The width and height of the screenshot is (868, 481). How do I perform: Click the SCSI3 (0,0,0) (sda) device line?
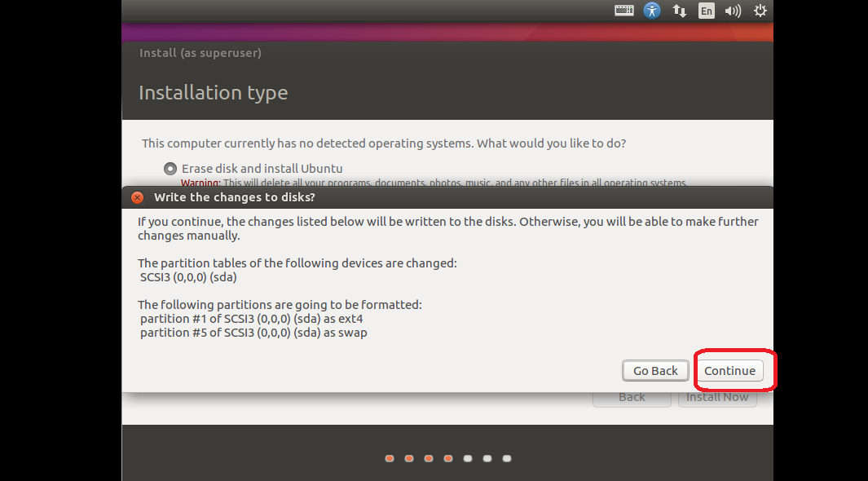[x=188, y=277]
